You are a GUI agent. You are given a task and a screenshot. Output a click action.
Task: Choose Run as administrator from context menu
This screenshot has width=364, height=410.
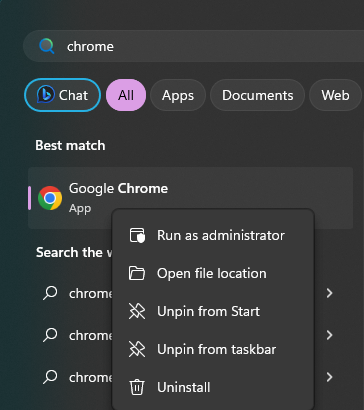pos(213,235)
